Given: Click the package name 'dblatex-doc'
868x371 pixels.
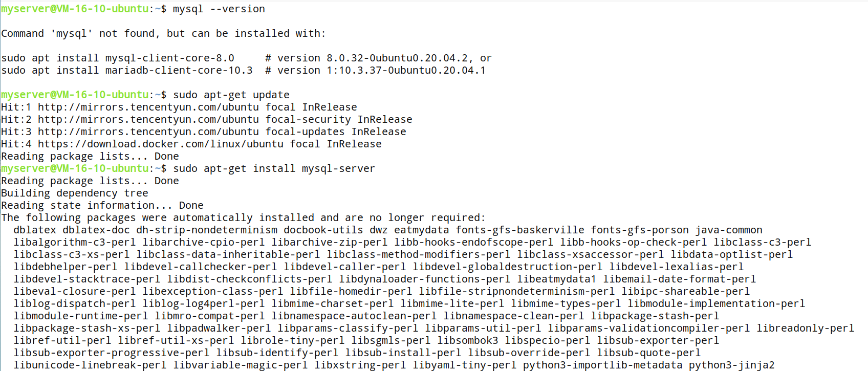Looking at the screenshot, I should [x=96, y=230].
